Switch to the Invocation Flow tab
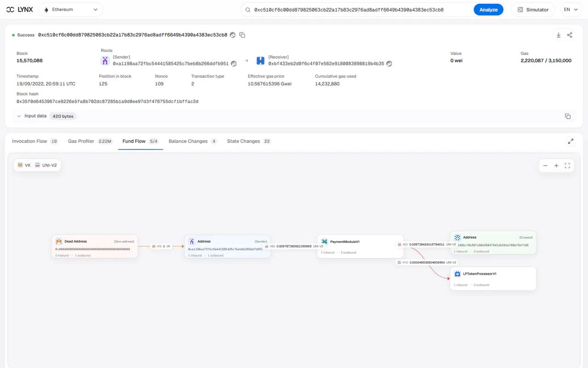This screenshot has width=588, height=368. point(35,141)
